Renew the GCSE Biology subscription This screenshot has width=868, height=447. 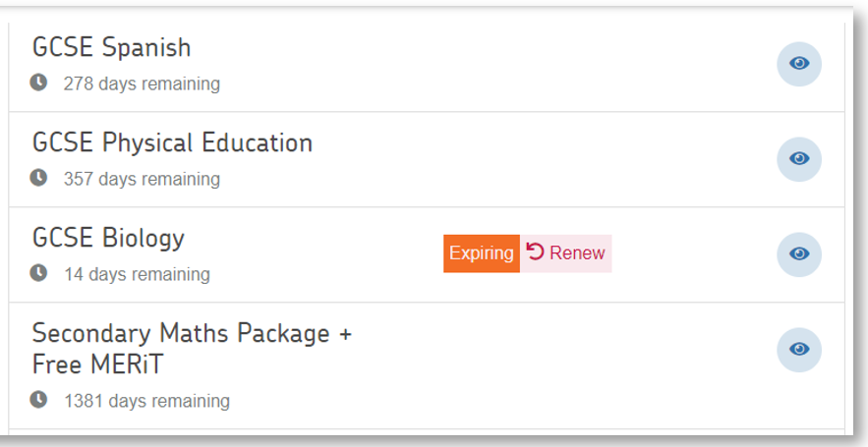coord(576,253)
